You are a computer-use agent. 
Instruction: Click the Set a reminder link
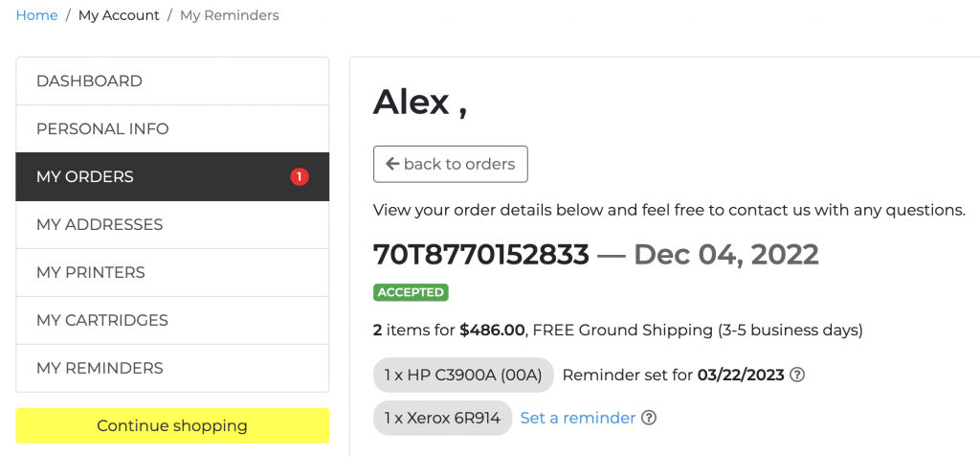click(x=578, y=418)
